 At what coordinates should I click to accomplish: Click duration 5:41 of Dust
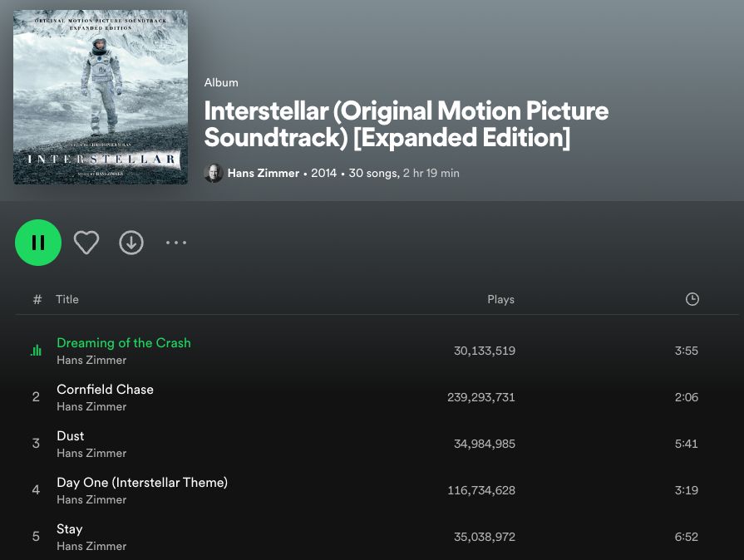(x=686, y=444)
